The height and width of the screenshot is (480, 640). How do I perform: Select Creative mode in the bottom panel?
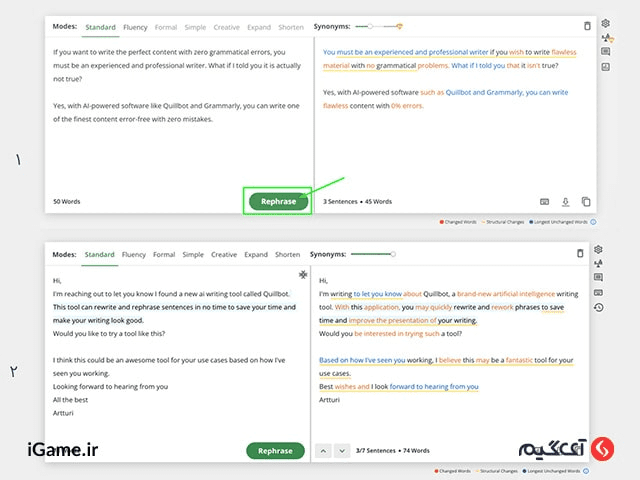[x=224, y=255]
